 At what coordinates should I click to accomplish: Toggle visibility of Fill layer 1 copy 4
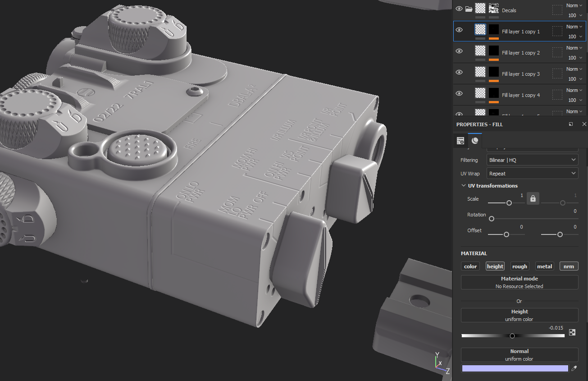click(459, 93)
